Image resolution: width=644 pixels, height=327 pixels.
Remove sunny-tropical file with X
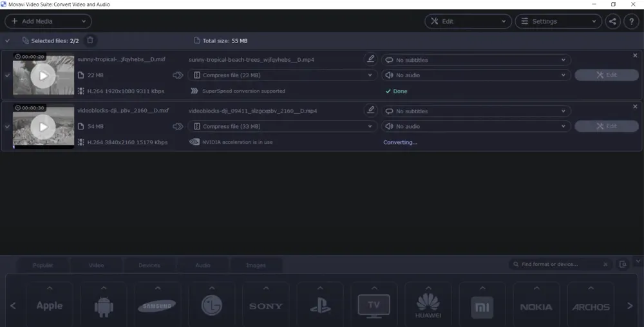point(635,55)
